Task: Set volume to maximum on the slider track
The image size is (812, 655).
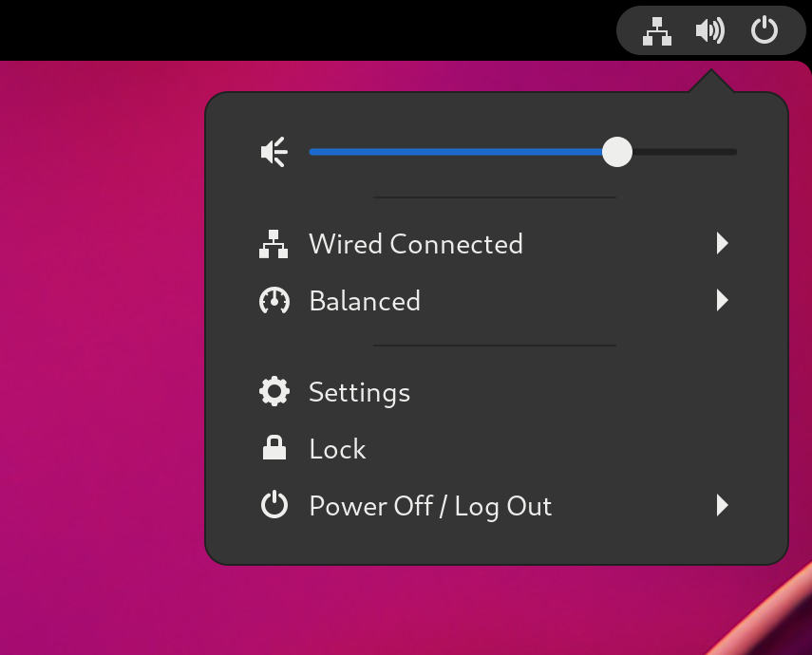Action: (735, 152)
